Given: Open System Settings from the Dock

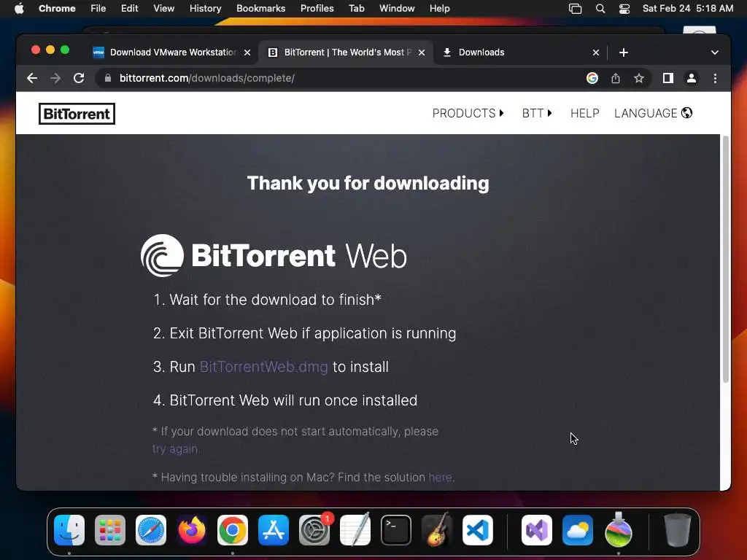Looking at the screenshot, I should [314, 530].
